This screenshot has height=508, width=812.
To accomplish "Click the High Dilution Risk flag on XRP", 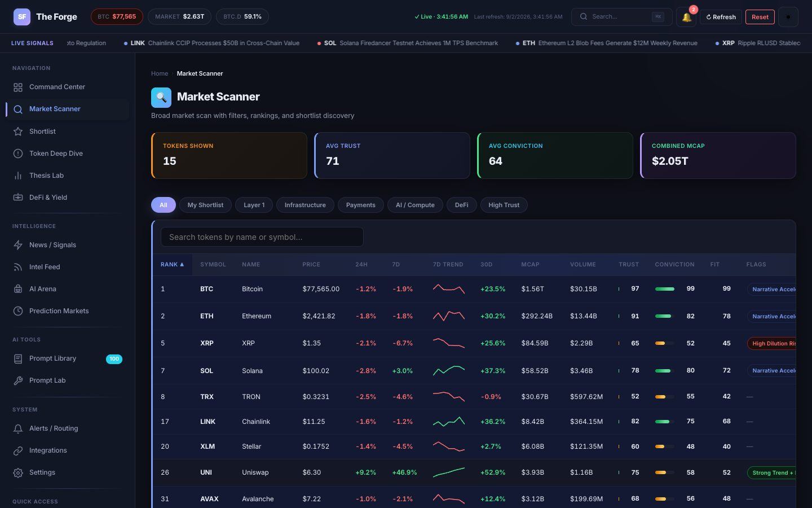I will tap(771, 343).
